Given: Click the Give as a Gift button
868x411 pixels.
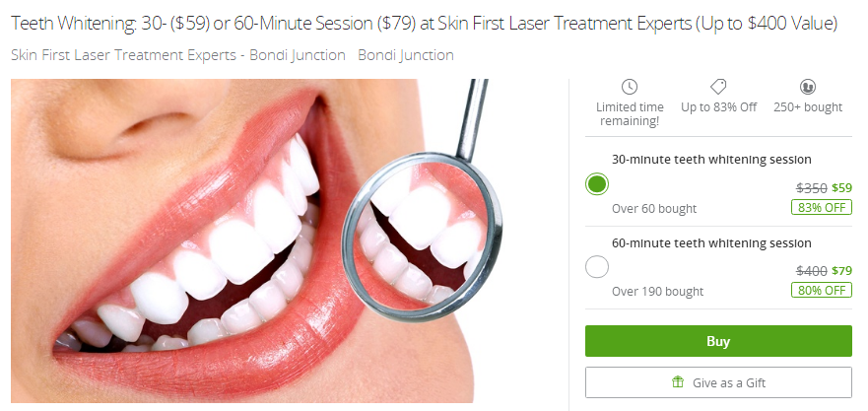Looking at the screenshot, I should (718, 382).
